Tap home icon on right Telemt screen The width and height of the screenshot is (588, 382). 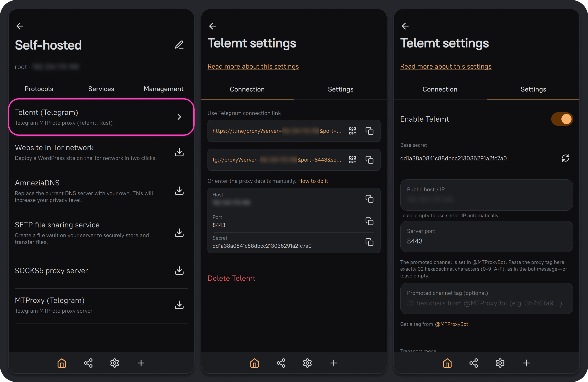(x=447, y=363)
